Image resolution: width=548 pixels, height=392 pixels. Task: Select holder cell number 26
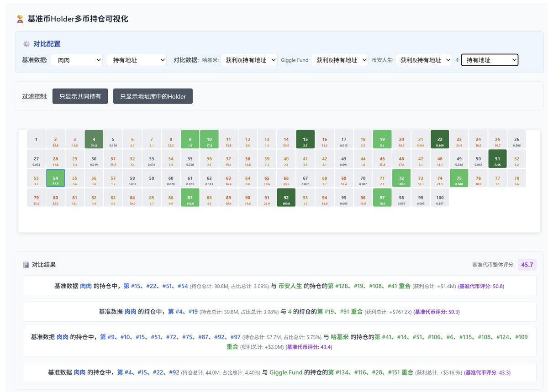tap(516, 139)
